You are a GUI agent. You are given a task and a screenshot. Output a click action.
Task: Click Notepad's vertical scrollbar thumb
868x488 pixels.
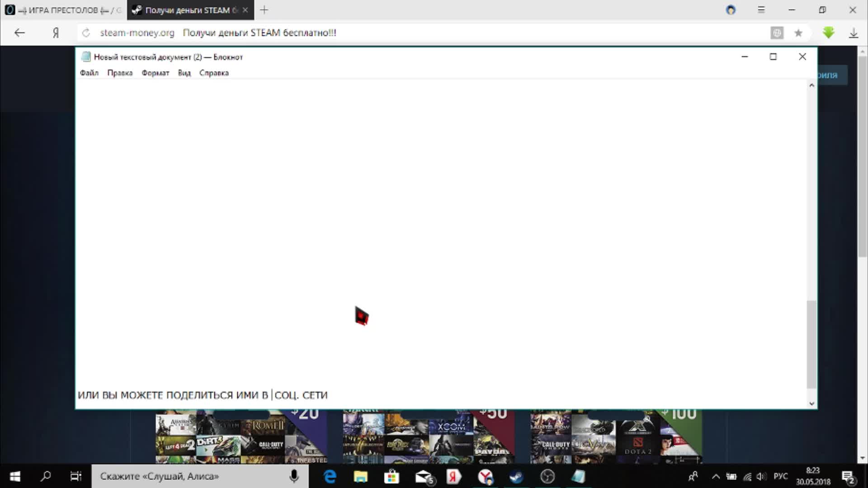[811, 344]
